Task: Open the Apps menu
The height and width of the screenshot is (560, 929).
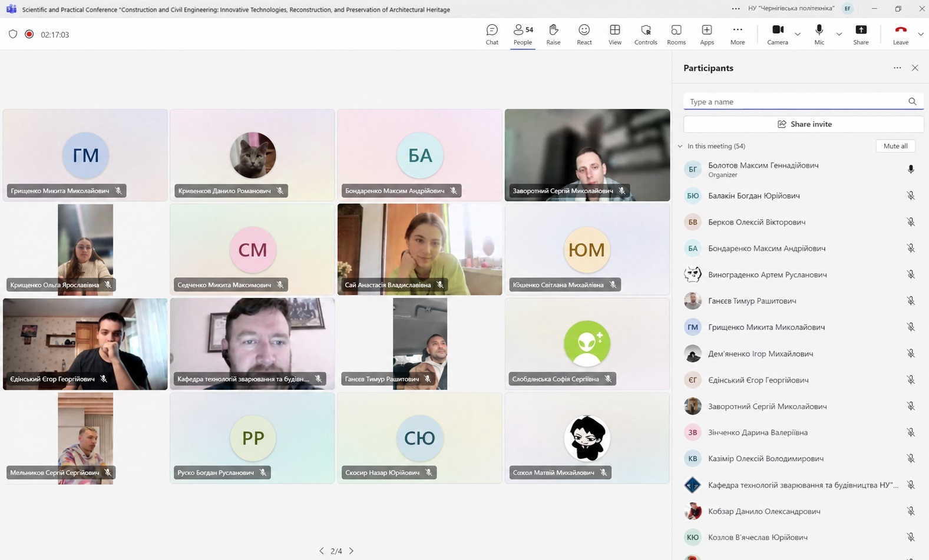Action: coord(707,34)
